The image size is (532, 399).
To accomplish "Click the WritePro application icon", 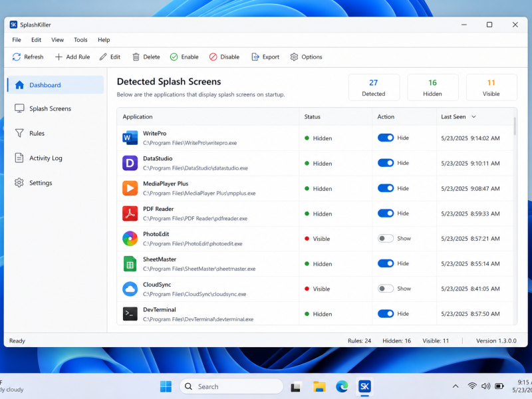I will tap(130, 138).
